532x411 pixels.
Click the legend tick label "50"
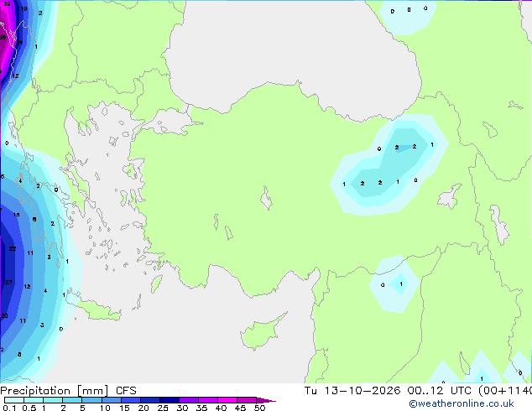point(259,408)
